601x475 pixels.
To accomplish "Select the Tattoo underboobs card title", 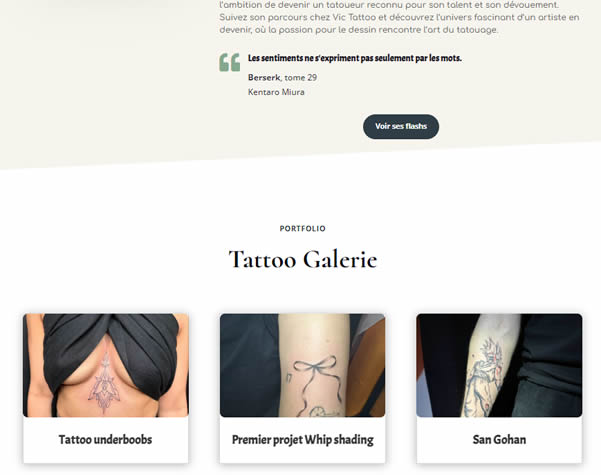I will pos(105,439).
